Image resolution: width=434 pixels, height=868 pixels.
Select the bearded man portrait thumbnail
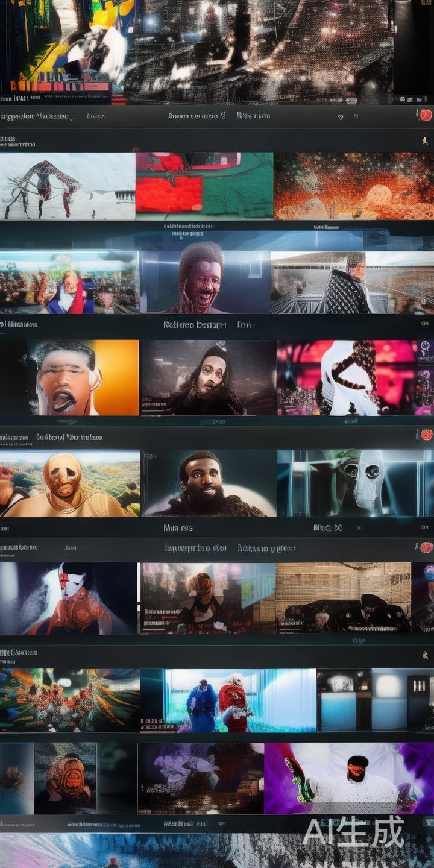click(x=209, y=483)
